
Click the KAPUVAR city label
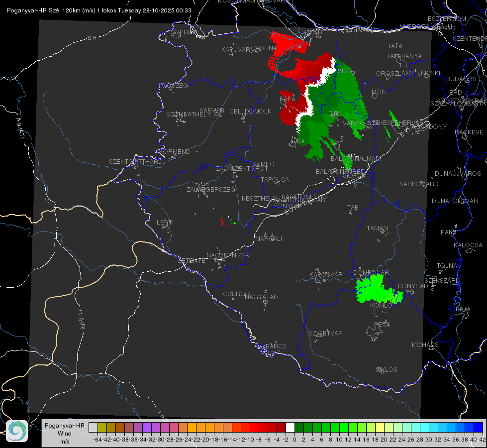click(236, 50)
